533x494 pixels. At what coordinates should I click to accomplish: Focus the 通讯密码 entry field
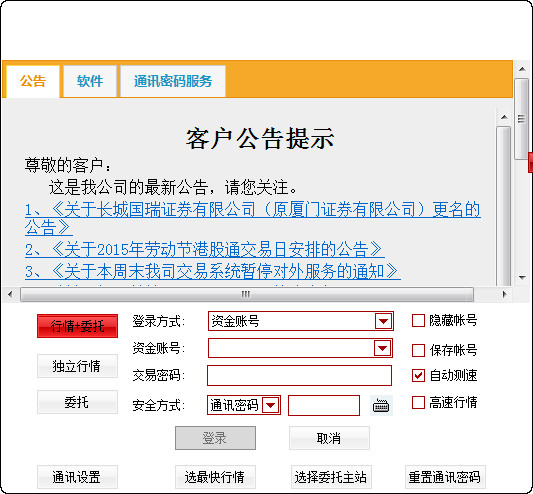[x=324, y=405]
